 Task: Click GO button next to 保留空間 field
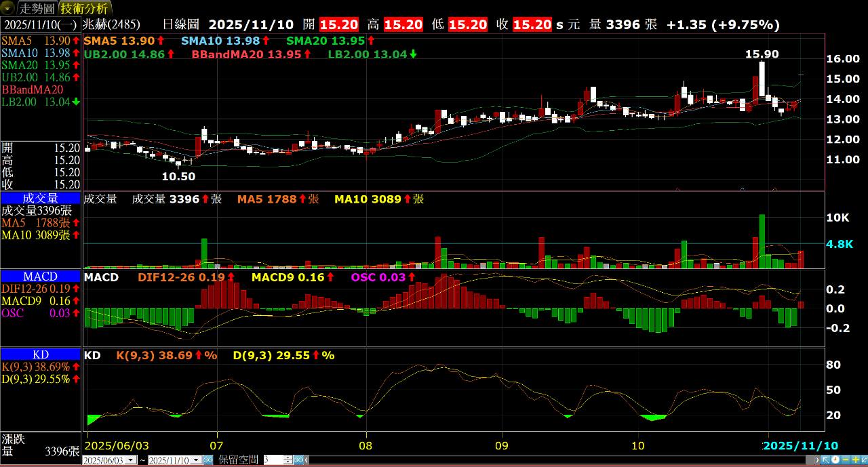(298, 460)
